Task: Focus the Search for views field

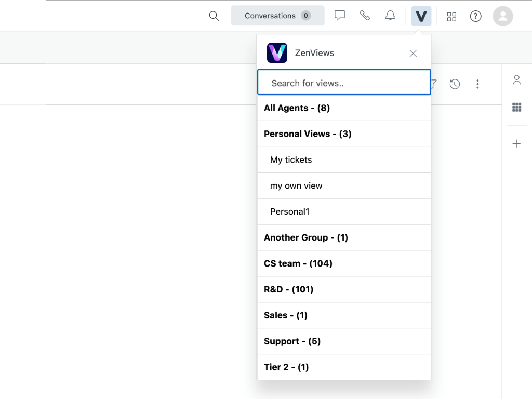Action: 344,83
